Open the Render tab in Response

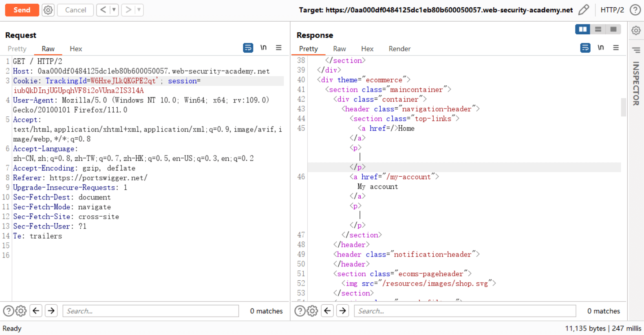click(399, 49)
